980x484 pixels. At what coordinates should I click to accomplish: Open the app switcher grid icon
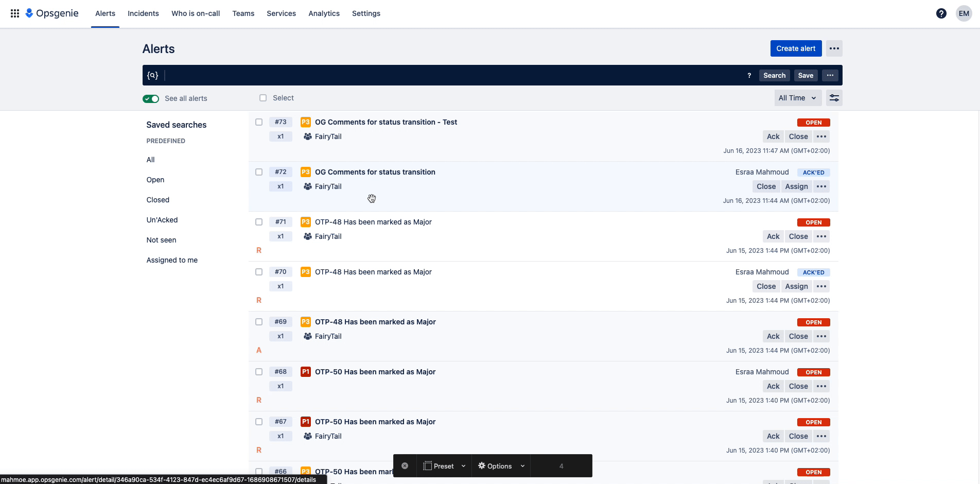pyautogui.click(x=15, y=13)
